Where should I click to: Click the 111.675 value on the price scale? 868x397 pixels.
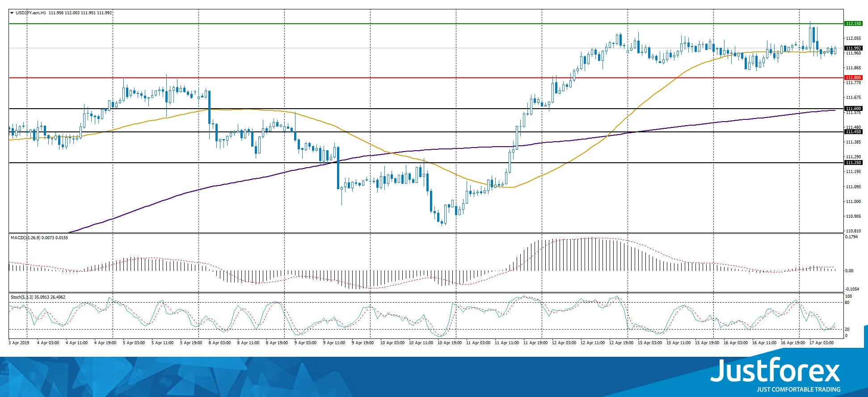tap(853, 97)
